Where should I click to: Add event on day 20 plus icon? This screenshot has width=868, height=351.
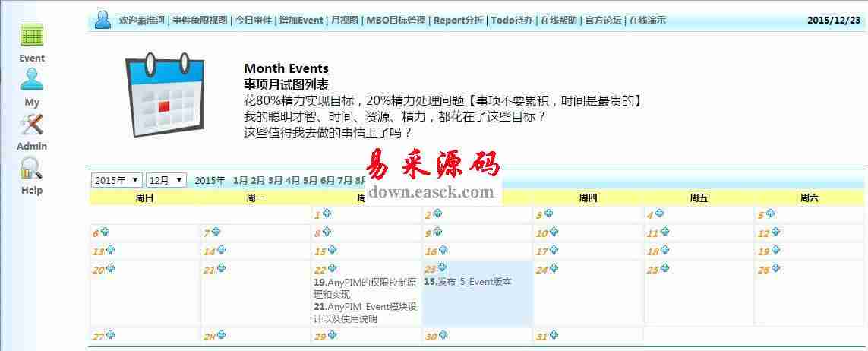(x=111, y=268)
